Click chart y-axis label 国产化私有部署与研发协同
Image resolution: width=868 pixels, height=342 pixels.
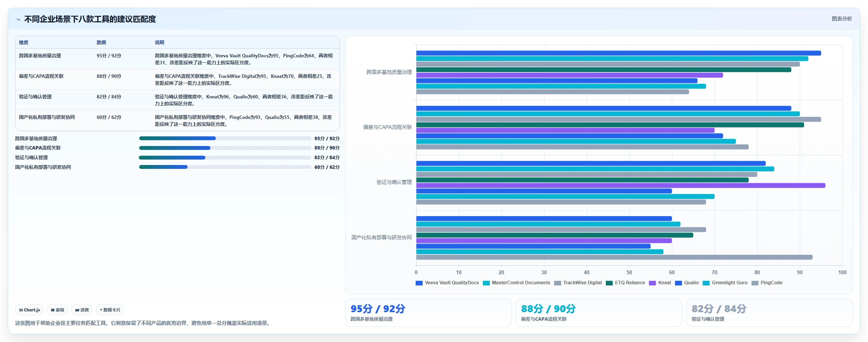click(x=382, y=237)
